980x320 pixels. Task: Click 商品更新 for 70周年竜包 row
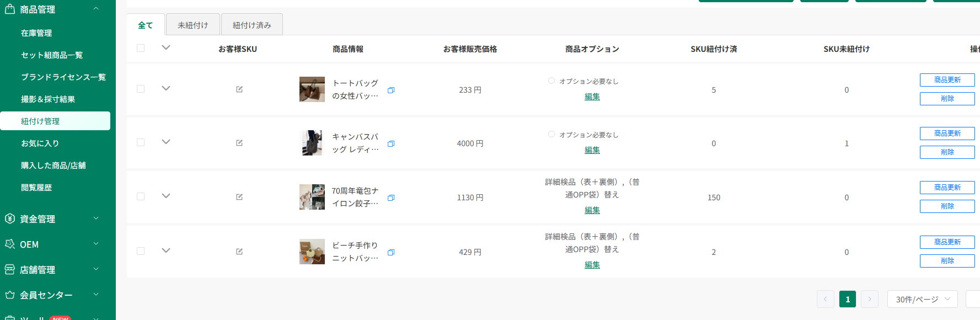point(947,188)
